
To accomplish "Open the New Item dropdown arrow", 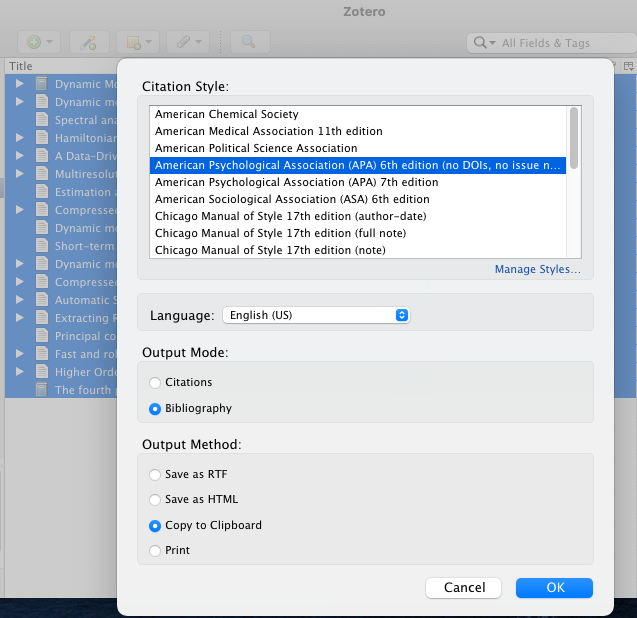I will coord(50,42).
